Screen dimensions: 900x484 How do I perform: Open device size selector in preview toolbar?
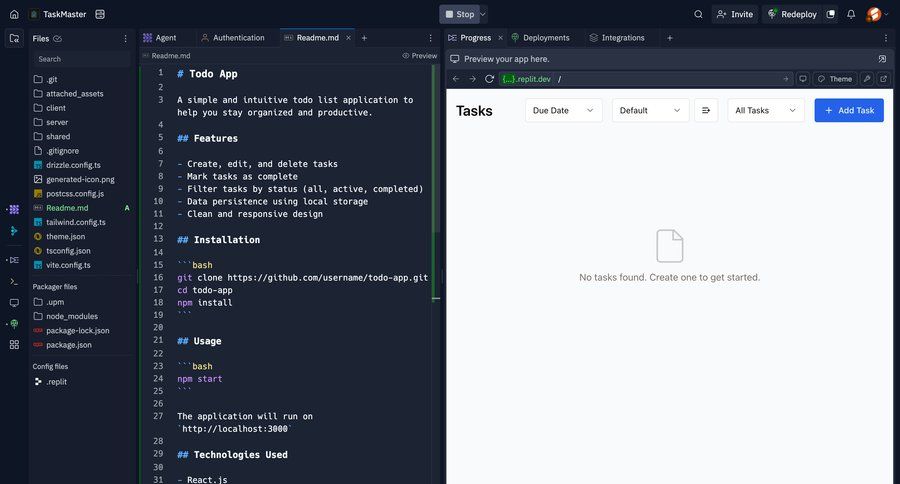(803, 79)
